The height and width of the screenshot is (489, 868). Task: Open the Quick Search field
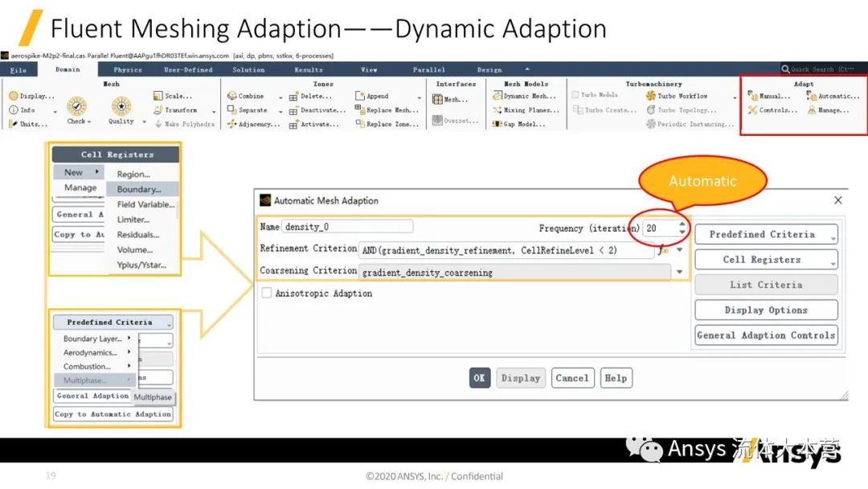[822, 69]
